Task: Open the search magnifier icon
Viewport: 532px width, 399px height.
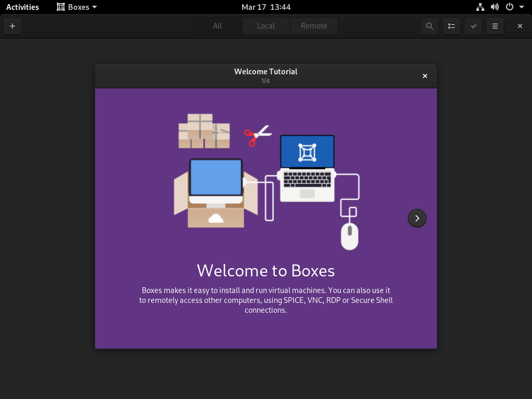Action: (x=430, y=26)
